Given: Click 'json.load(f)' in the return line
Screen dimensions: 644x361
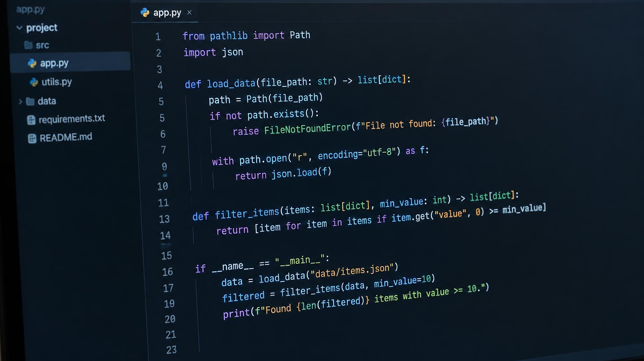Looking at the screenshot, I should tap(301, 173).
